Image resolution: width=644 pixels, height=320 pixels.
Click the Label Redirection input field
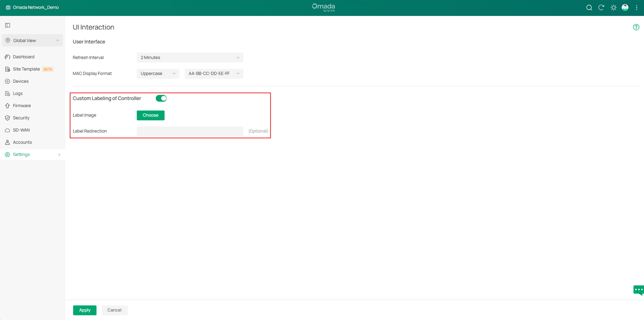click(190, 131)
